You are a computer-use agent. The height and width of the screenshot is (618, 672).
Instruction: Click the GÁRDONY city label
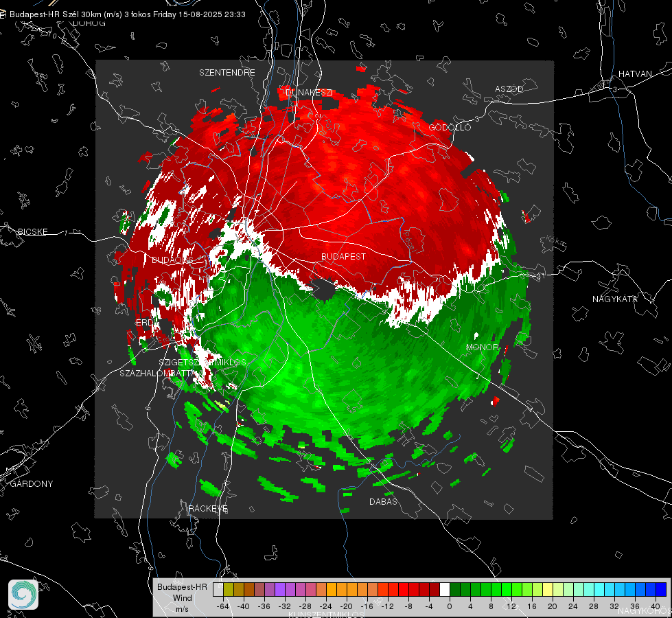coord(32,484)
